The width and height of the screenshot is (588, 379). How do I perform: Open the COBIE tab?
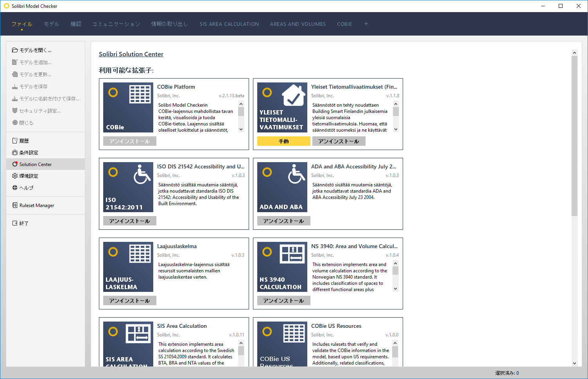pos(344,24)
